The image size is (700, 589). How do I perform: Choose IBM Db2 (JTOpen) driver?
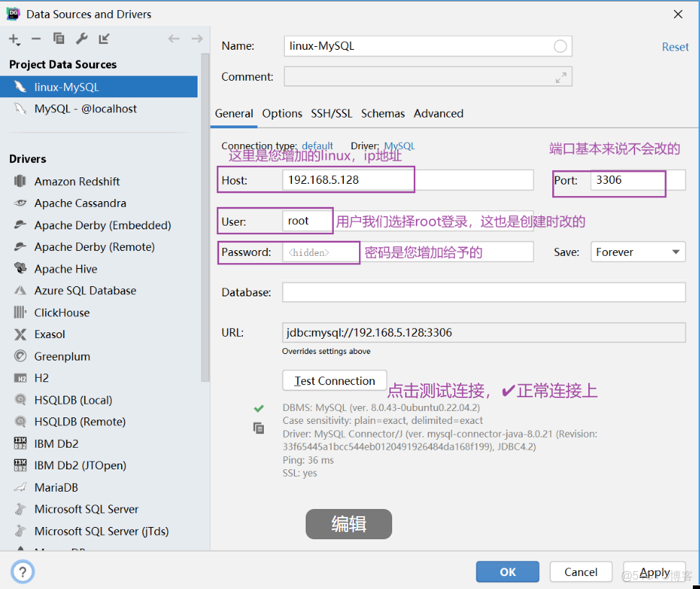pos(80,465)
